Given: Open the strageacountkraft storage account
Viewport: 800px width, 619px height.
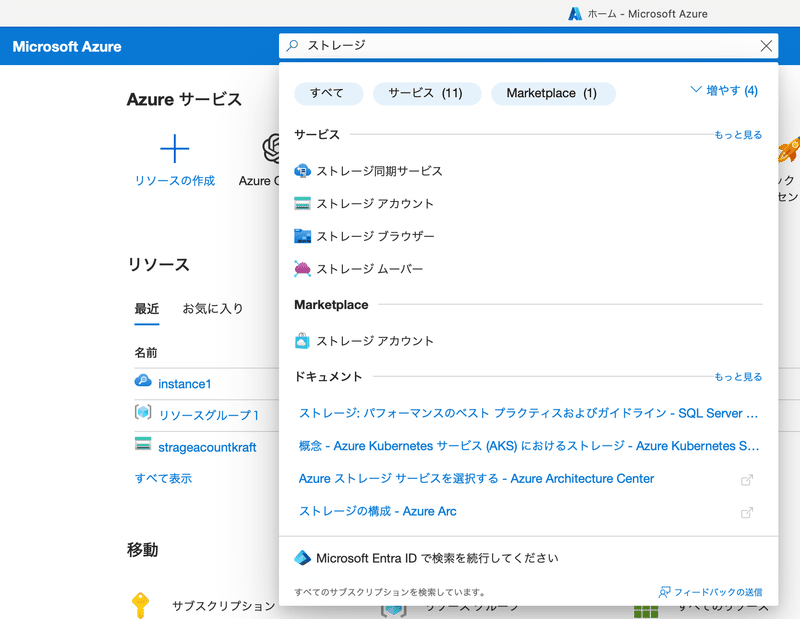Looking at the screenshot, I should 207,448.
